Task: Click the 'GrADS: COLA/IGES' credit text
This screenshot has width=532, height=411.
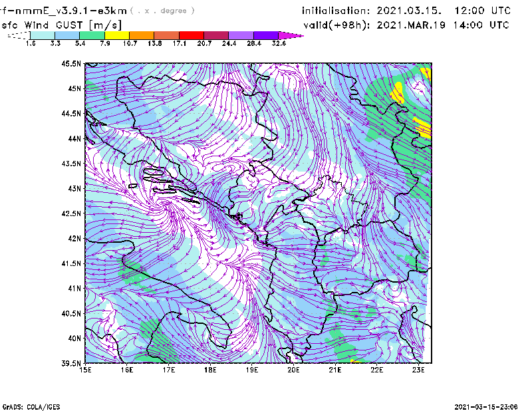Action: (31, 407)
